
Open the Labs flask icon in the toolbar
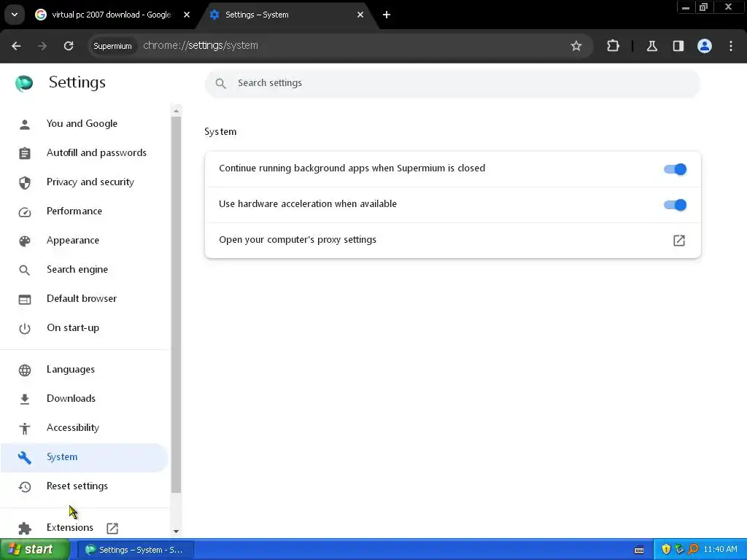pyautogui.click(x=651, y=46)
